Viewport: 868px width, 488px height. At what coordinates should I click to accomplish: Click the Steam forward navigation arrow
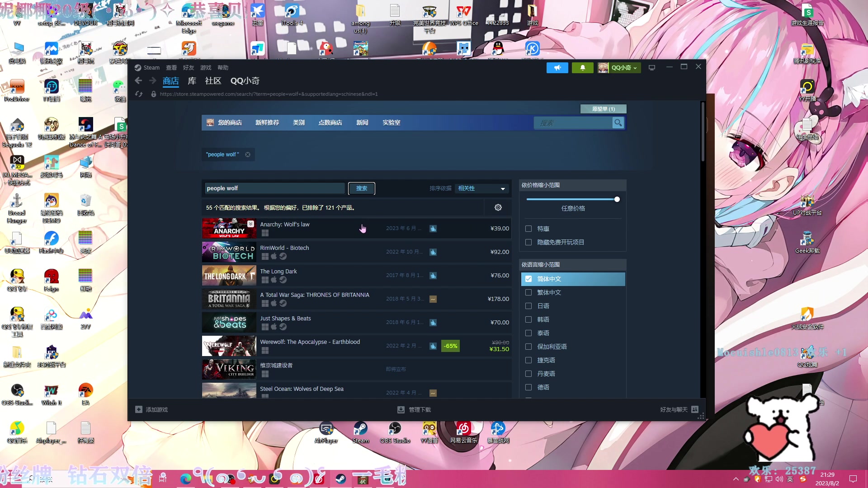point(153,81)
